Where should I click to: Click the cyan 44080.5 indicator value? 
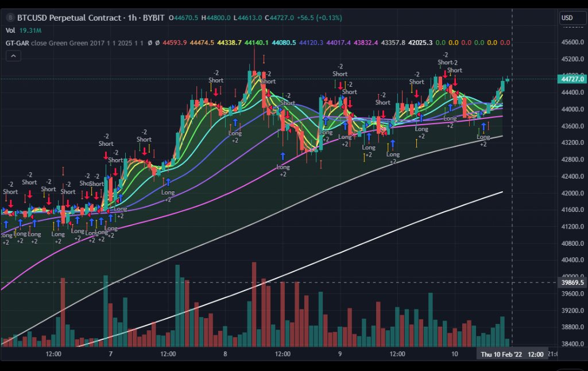tap(284, 42)
